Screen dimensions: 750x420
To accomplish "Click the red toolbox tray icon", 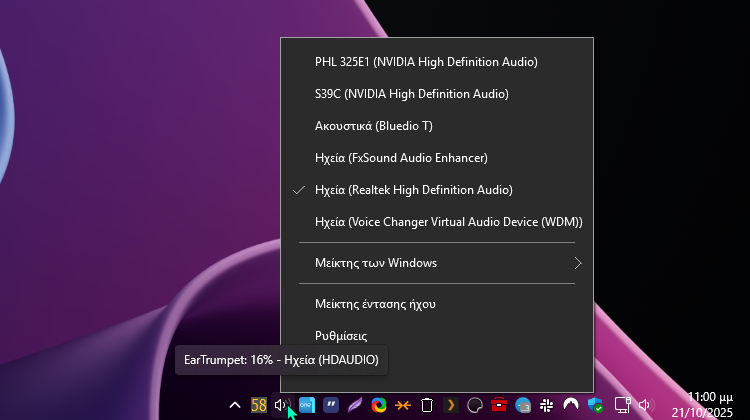I will pos(499,405).
